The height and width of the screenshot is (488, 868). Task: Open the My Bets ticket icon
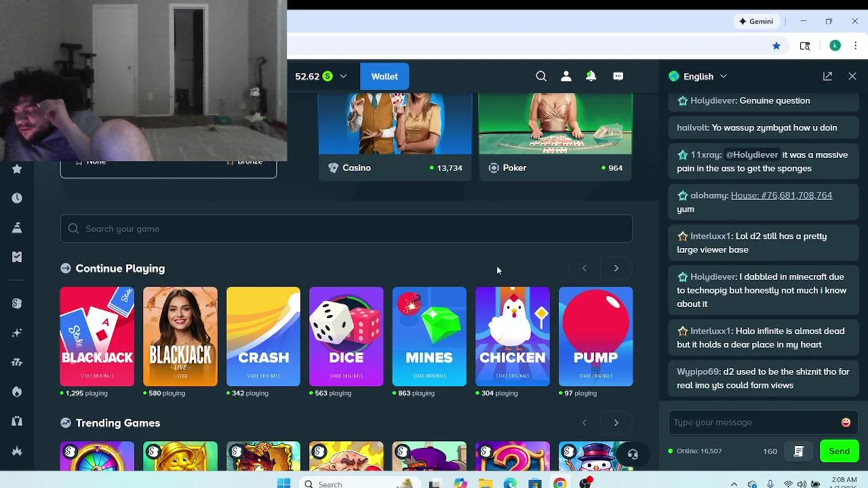click(17, 256)
